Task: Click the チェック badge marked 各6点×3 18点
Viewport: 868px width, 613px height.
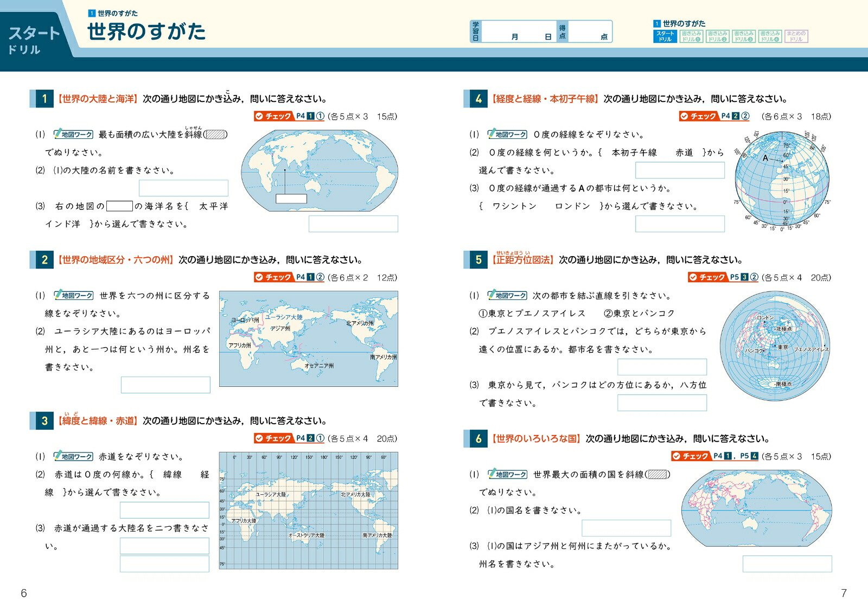Action: tap(714, 116)
